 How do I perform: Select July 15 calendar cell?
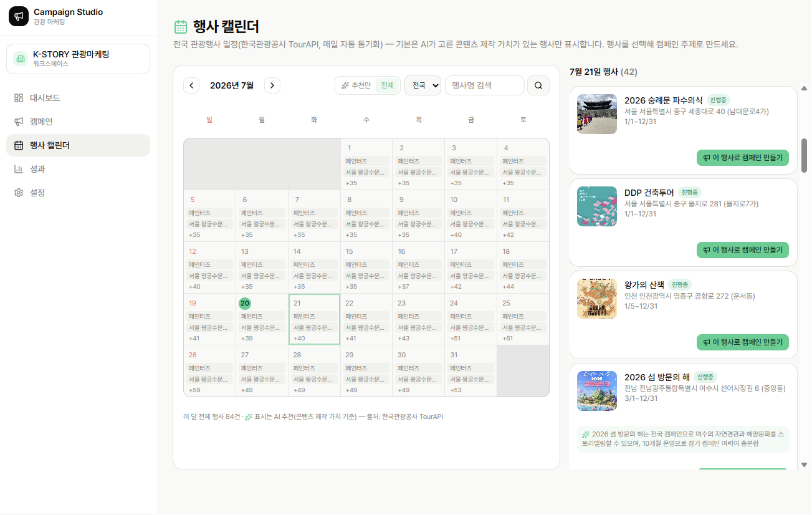click(x=366, y=267)
